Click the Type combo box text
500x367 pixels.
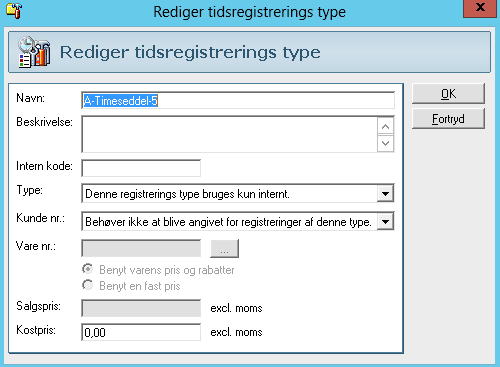click(x=187, y=194)
